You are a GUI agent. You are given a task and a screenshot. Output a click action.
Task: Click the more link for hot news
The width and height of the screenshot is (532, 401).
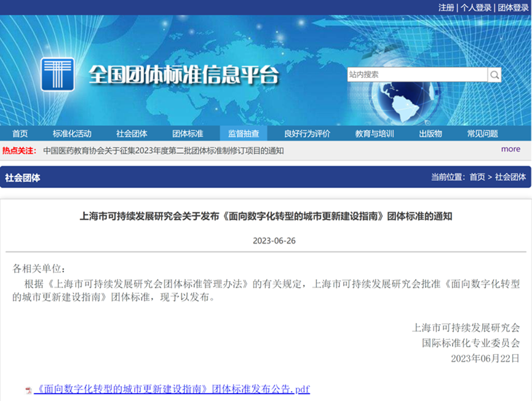coord(510,149)
